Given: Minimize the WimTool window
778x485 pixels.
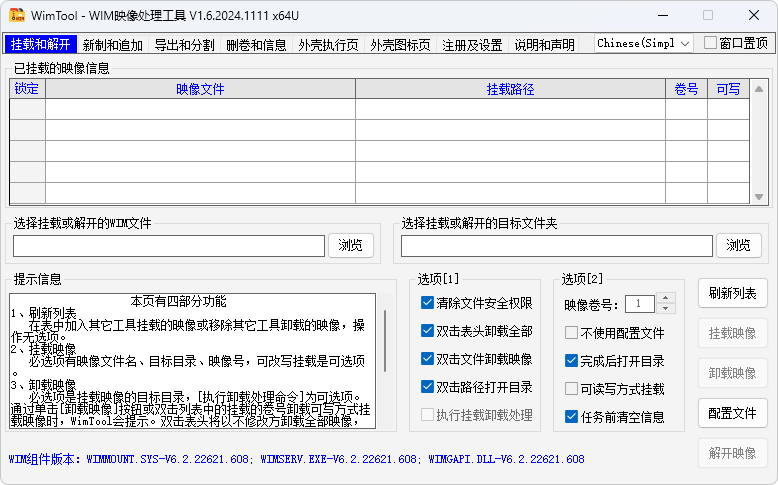Looking at the screenshot, I should 663,15.
